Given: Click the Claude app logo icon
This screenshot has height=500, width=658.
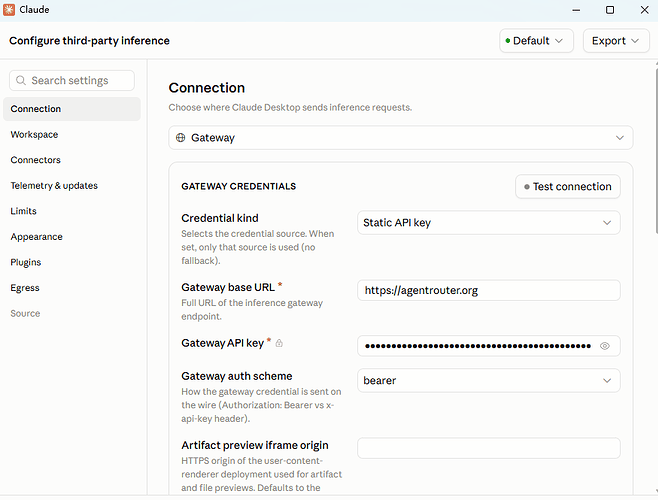Looking at the screenshot, I should [x=9, y=10].
